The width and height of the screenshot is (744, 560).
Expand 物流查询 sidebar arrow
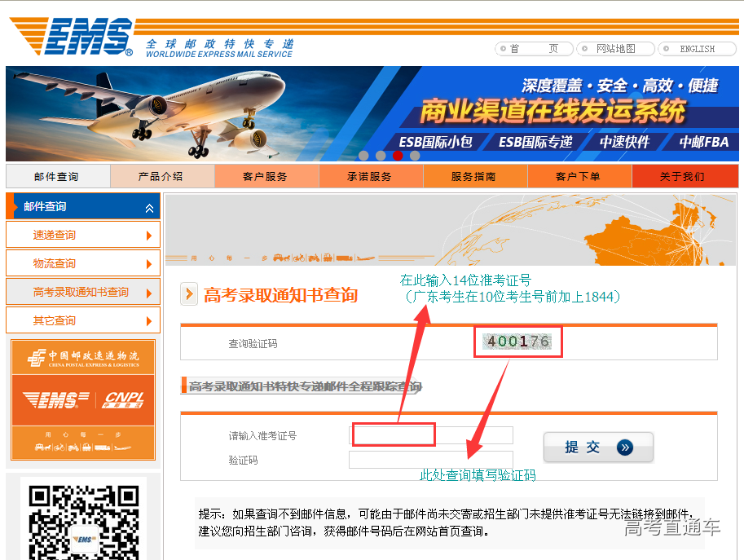click(149, 264)
